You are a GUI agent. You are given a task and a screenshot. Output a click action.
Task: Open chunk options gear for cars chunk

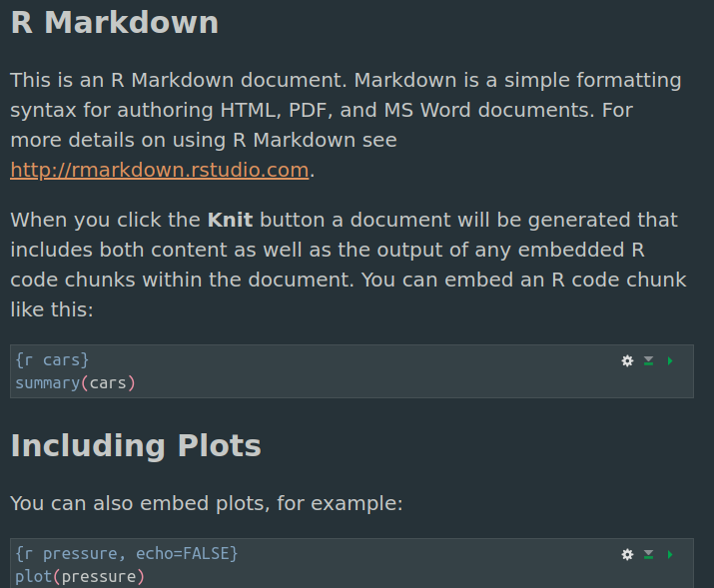(x=627, y=360)
